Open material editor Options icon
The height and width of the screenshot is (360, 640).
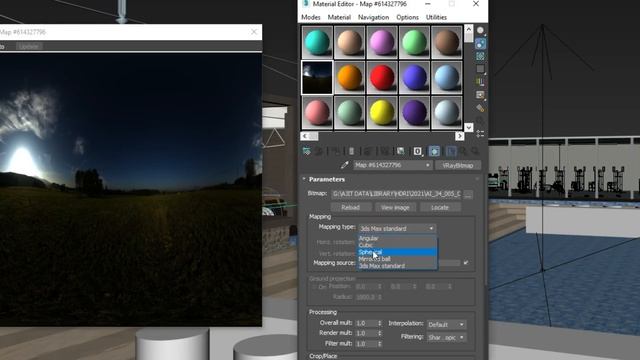[480, 108]
